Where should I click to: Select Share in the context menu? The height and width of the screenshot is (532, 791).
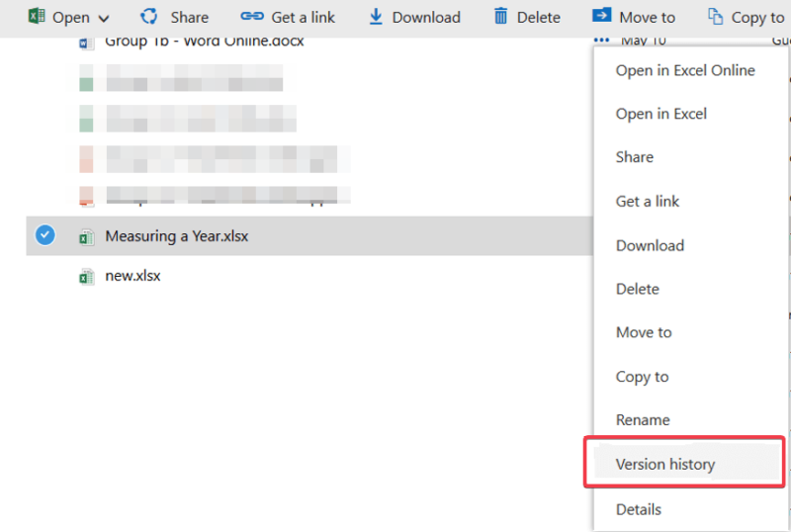click(634, 157)
